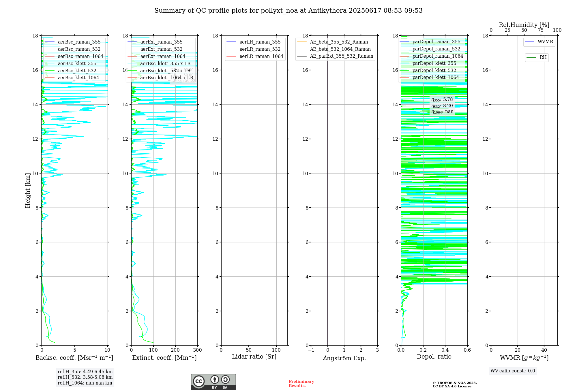Click legend entry aerLR_raman_532
Image resolution: width=577 pixels, height=392 pixels.
[x=254, y=49]
